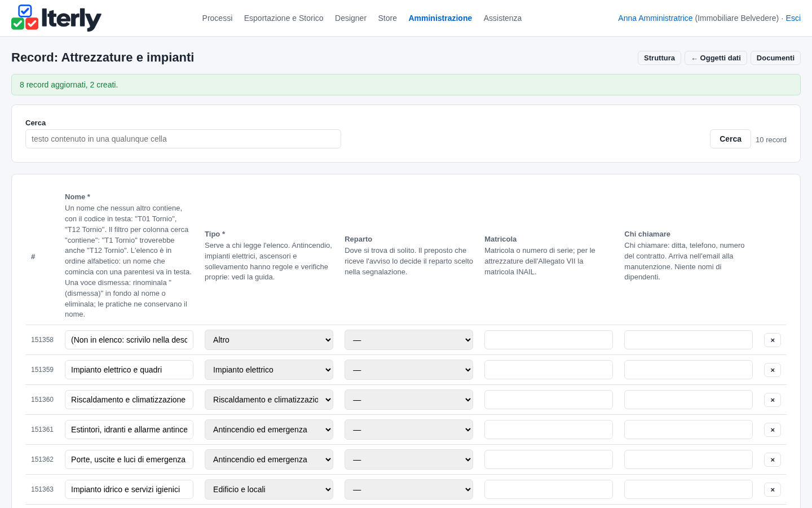Click the '8 record aggiornati, 2 creati.' message

[69, 85]
